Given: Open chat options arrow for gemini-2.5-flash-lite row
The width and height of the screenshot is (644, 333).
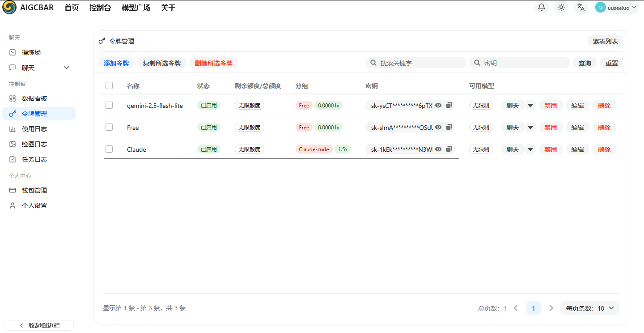Looking at the screenshot, I should point(530,106).
